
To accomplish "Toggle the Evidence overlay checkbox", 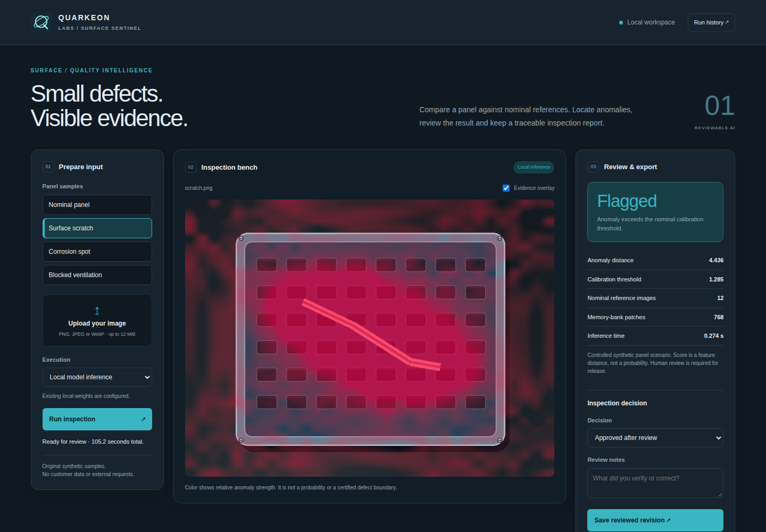I will (x=506, y=188).
